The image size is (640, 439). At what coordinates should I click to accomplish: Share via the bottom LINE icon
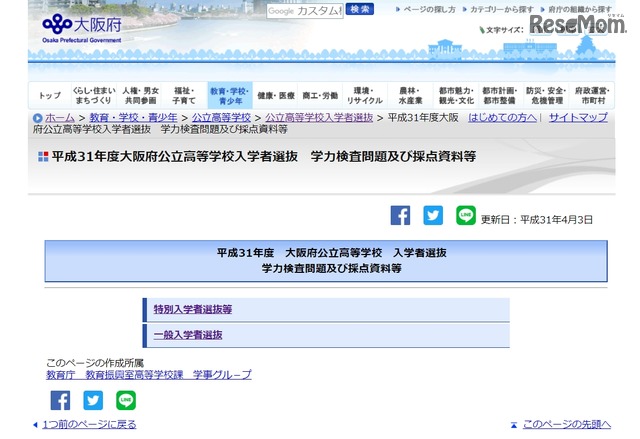tap(126, 400)
